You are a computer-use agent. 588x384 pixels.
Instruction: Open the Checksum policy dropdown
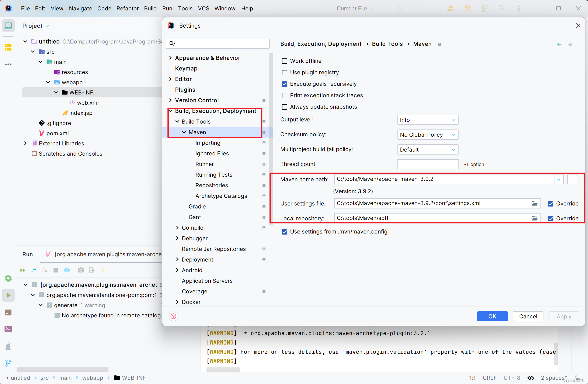(428, 135)
